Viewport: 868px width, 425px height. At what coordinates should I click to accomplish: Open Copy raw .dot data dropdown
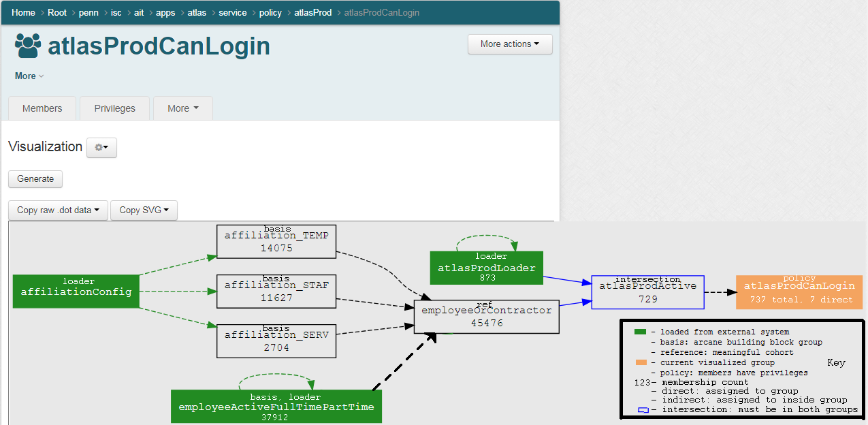[x=58, y=210]
